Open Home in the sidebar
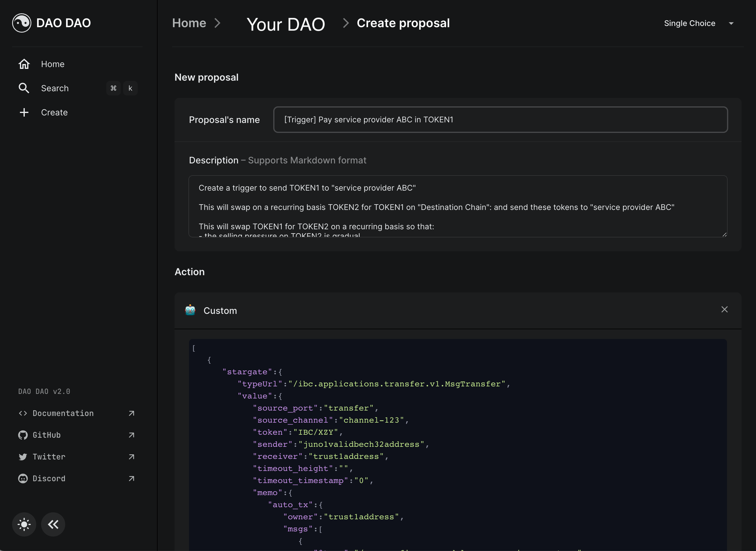The height and width of the screenshot is (551, 756). [x=77, y=64]
